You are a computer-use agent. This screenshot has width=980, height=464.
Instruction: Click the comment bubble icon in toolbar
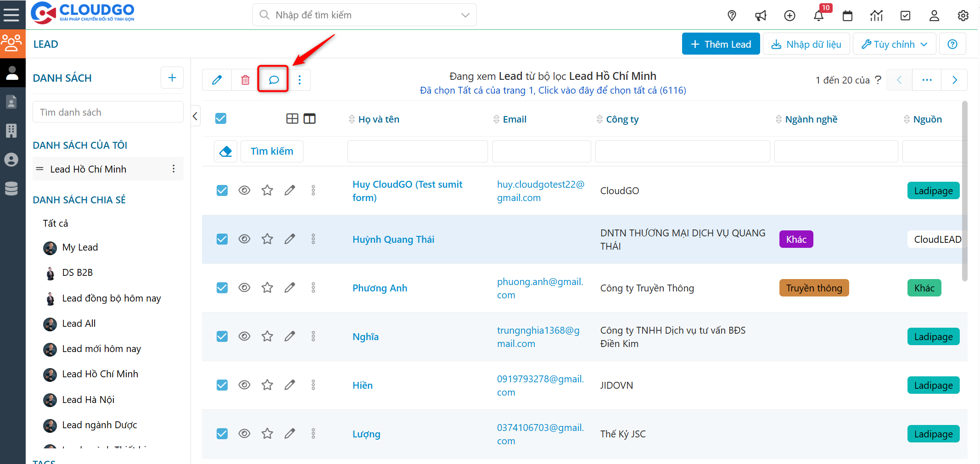(x=273, y=80)
